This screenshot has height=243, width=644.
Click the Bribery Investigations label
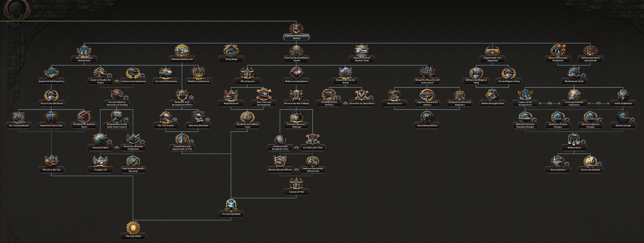click(x=296, y=81)
